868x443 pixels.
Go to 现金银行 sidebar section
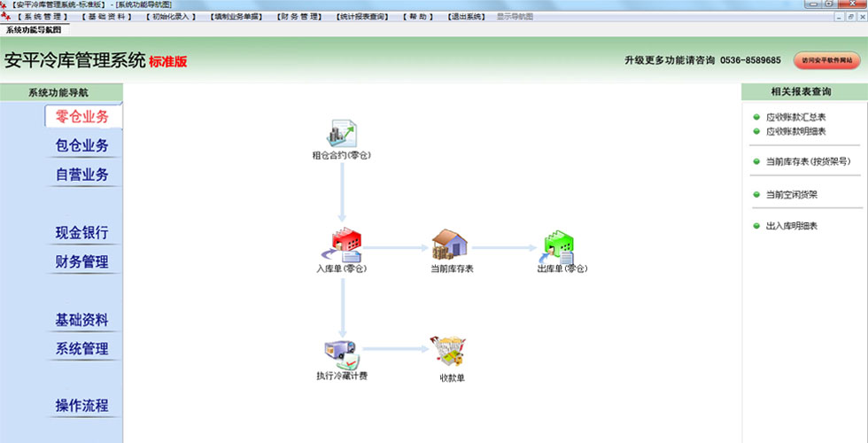[x=82, y=233]
